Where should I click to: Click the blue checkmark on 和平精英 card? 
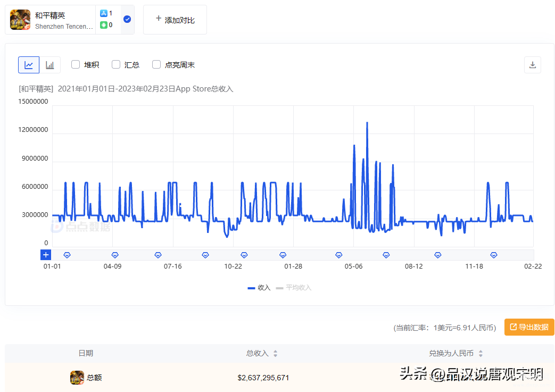(127, 19)
